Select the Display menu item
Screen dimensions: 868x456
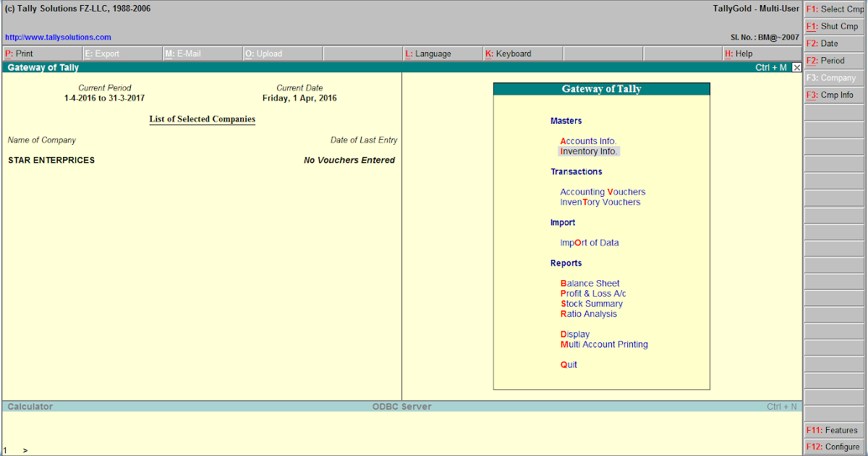575,334
